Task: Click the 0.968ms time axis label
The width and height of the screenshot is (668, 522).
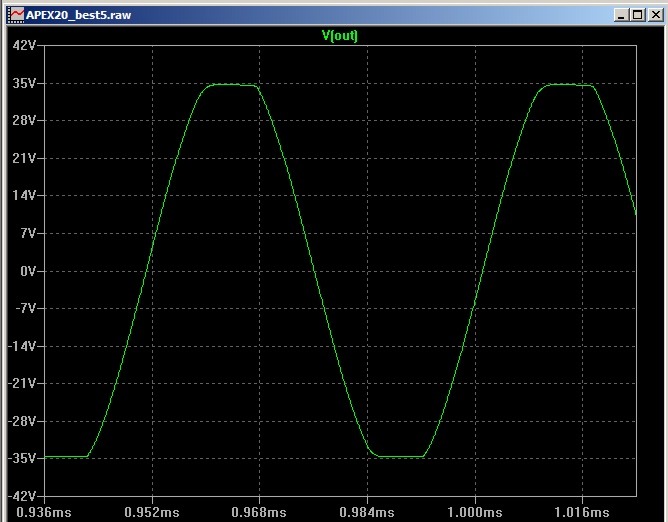Action: click(x=259, y=512)
